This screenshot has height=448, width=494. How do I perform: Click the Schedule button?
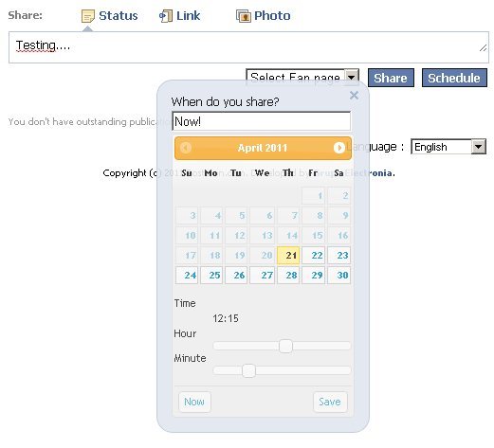tap(454, 78)
